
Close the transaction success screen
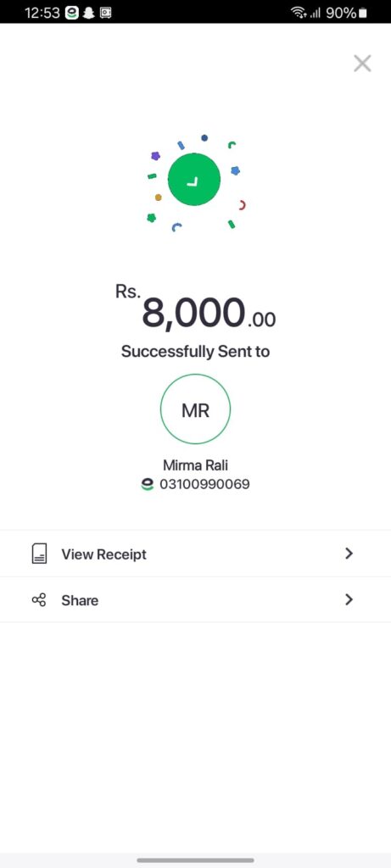(362, 64)
